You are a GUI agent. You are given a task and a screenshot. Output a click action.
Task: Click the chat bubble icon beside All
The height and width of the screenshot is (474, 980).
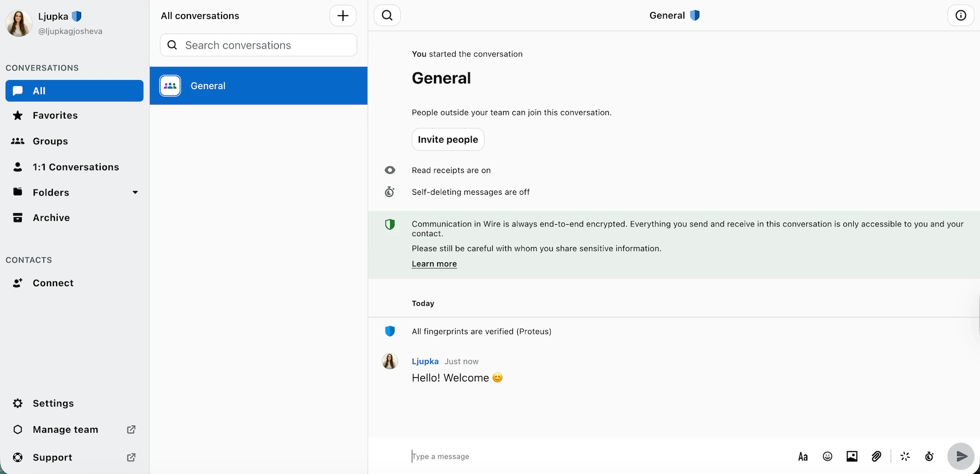[x=18, y=91]
